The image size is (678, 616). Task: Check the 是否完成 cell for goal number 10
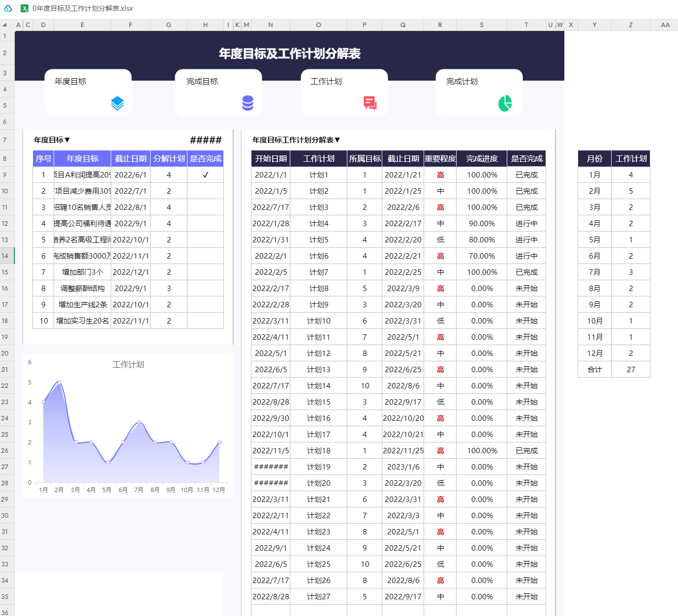click(x=205, y=321)
